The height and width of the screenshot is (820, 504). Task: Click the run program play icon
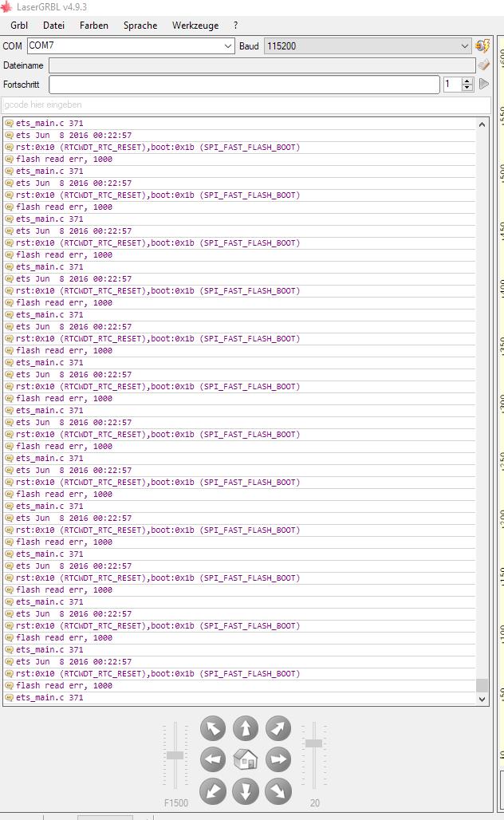484,84
